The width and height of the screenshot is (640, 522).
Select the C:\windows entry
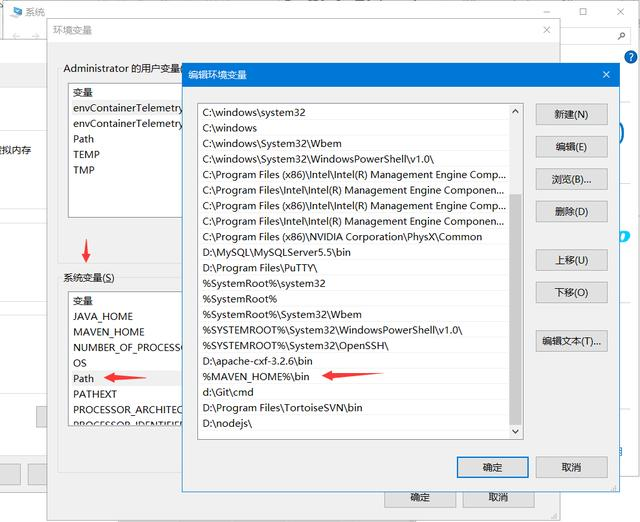click(x=353, y=128)
